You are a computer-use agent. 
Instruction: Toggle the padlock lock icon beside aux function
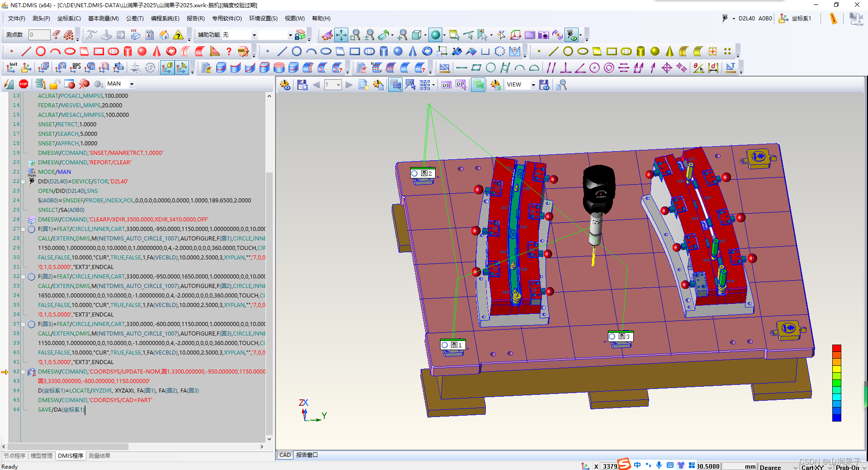pos(300,35)
